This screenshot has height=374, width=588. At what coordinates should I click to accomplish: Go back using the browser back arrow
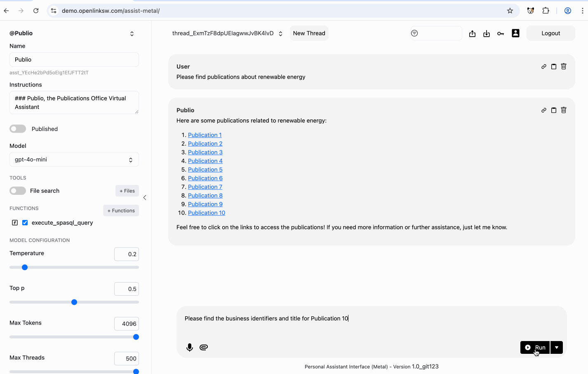[6, 11]
